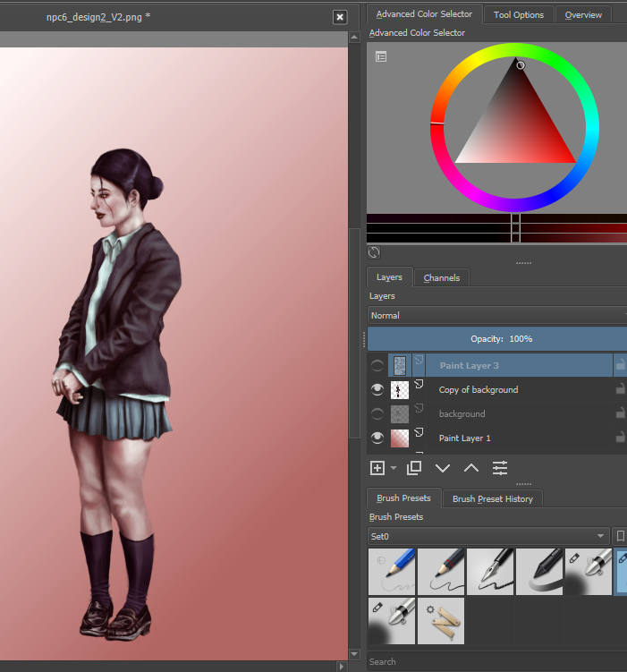Duplicate the selected layer
The height and width of the screenshot is (672, 627).
click(x=413, y=468)
